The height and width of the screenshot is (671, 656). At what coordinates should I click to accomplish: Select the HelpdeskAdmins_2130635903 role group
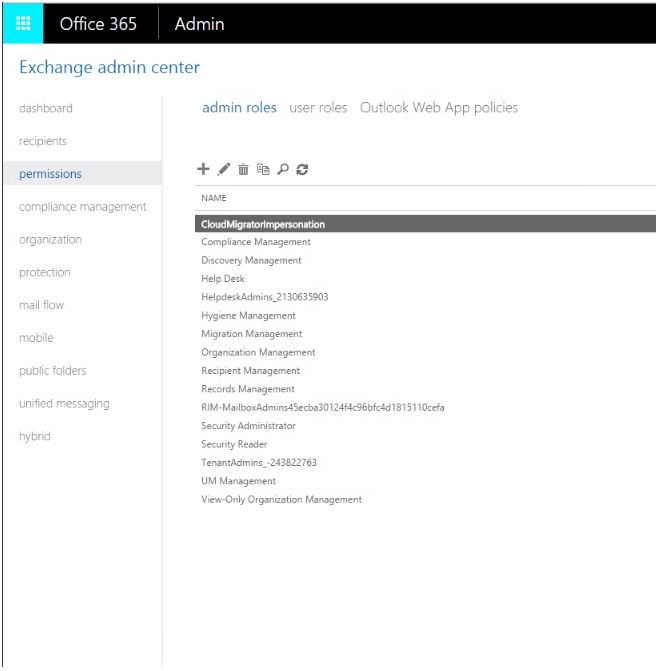(x=264, y=297)
